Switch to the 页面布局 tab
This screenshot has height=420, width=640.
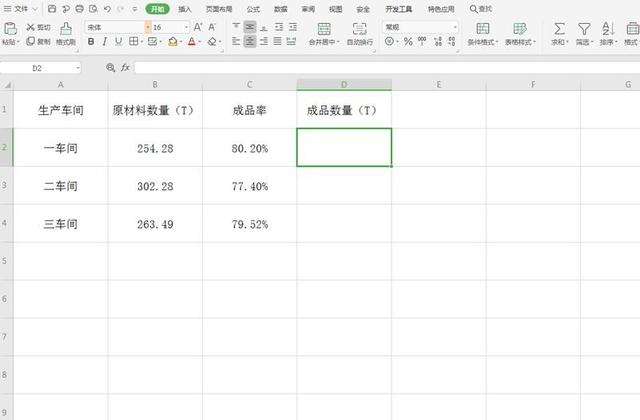[x=219, y=9]
